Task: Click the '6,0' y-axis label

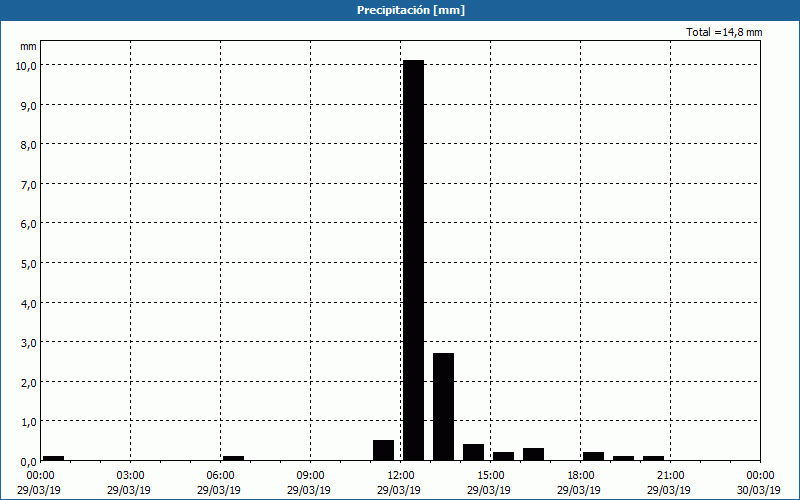Action: pyautogui.click(x=29, y=224)
